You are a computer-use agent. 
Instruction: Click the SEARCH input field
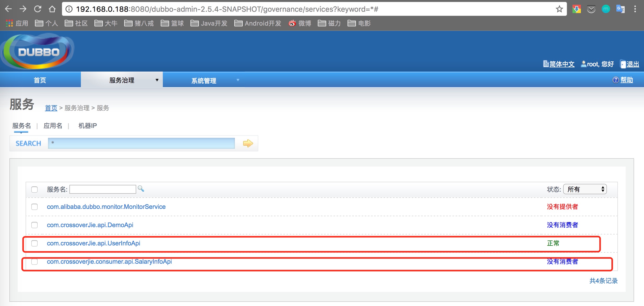[x=141, y=143]
